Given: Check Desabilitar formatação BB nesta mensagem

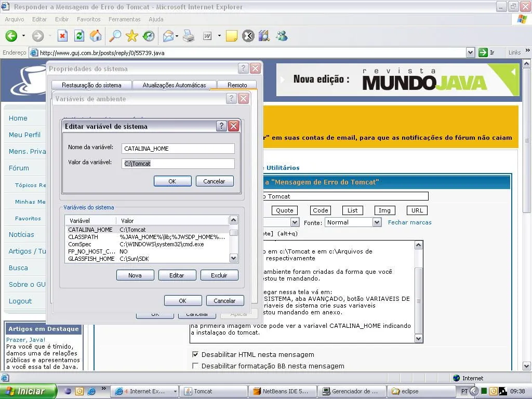Looking at the screenshot, I should click(x=195, y=366).
